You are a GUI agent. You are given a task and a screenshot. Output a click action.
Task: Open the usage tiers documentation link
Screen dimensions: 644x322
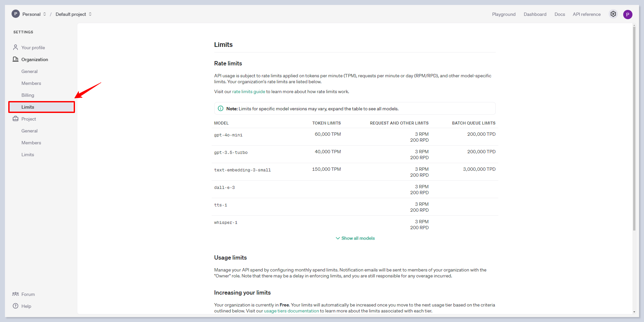pos(291,311)
